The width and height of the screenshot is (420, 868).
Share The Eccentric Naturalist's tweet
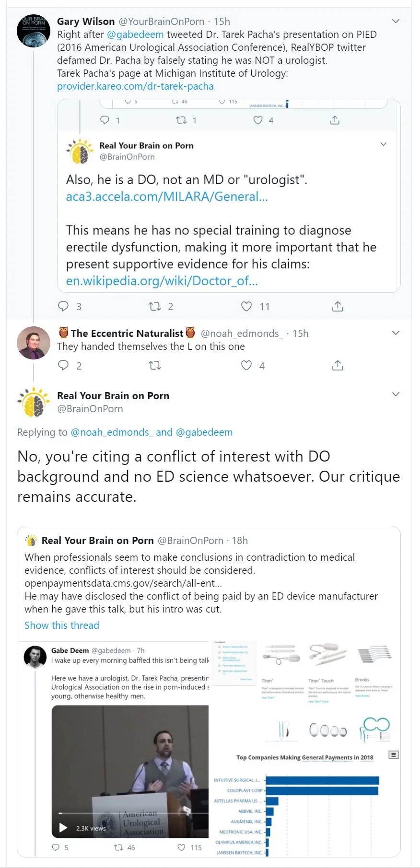(x=338, y=366)
